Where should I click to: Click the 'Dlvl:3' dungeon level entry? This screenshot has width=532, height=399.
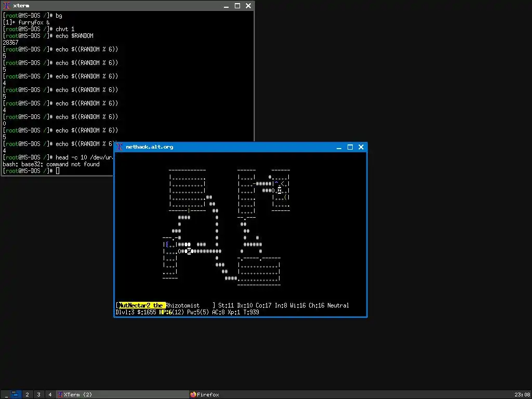[125, 312]
